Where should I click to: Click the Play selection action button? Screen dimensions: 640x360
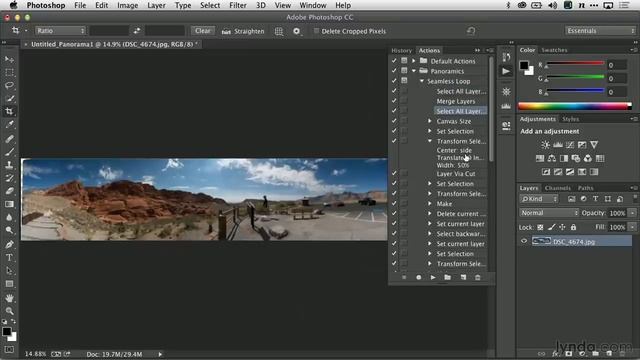(433, 277)
